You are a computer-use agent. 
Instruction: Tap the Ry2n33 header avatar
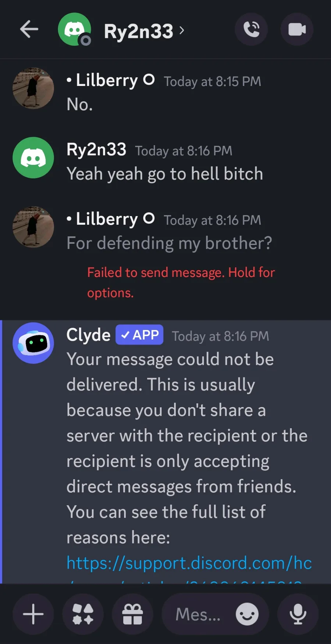click(x=75, y=29)
